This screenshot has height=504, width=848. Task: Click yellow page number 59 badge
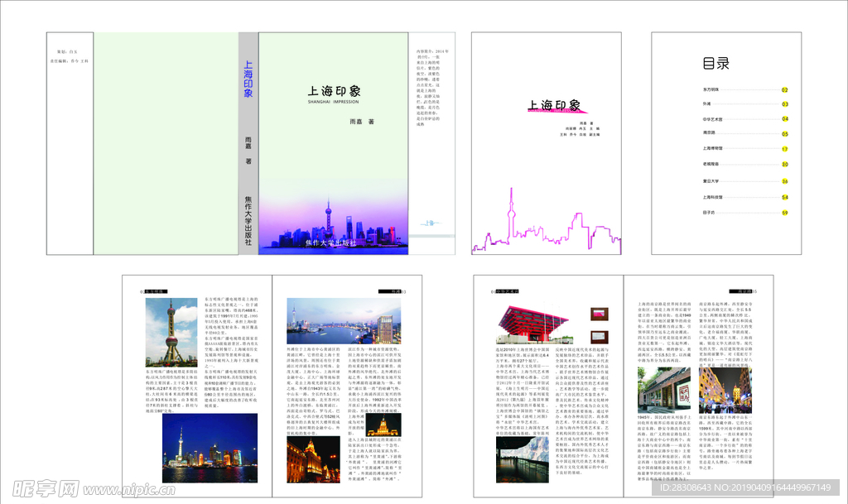click(x=784, y=213)
